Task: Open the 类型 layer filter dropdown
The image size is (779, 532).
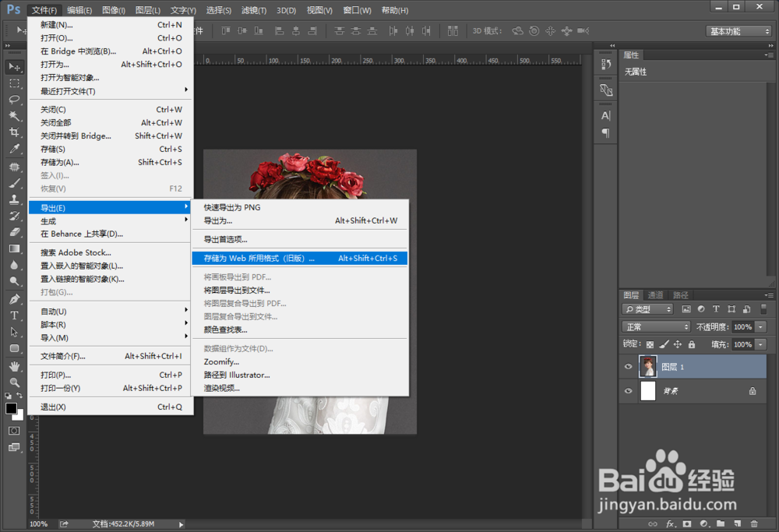Action: [647, 309]
